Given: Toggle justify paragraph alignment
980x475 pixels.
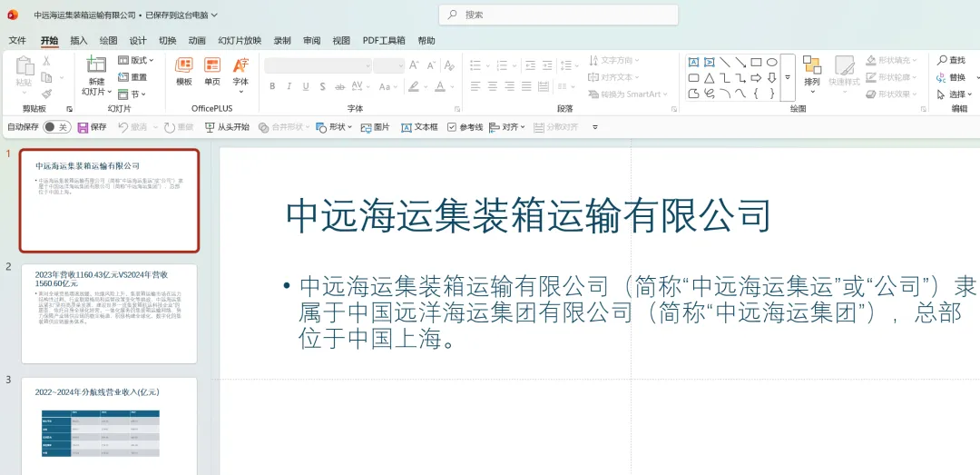Looking at the screenshot, I should 526,85.
